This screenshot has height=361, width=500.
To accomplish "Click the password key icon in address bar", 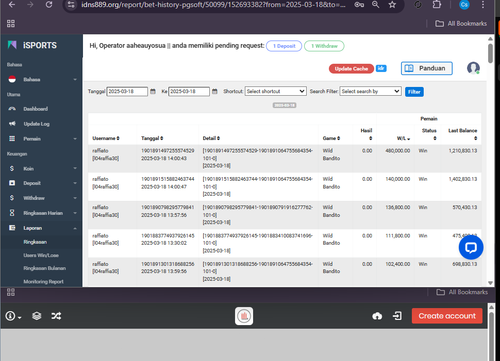I will click(x=359, y=5).
